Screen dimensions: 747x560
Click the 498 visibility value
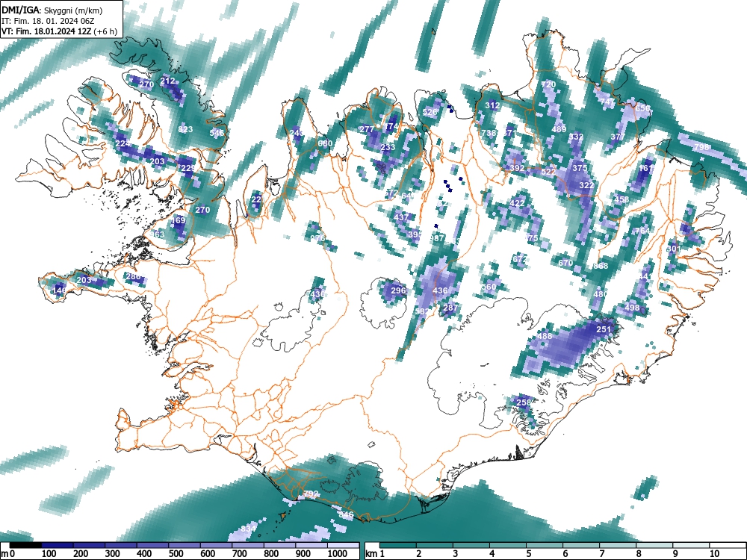point(632,308)
